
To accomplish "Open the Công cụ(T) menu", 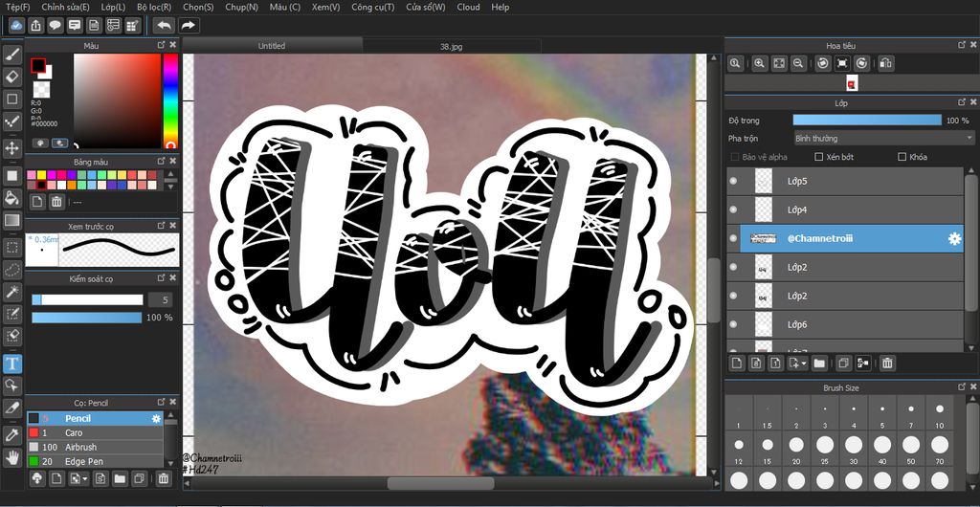I will [x=372, y=7].
